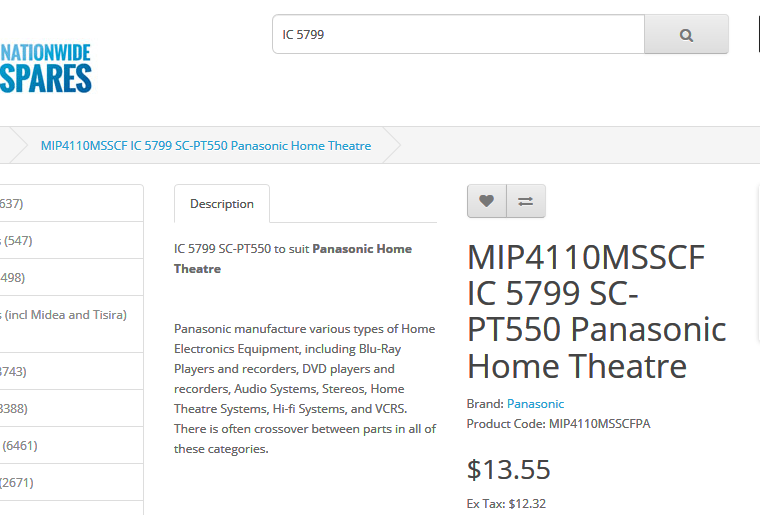Select the sidebar category with 2671 items

pos(71,483)
